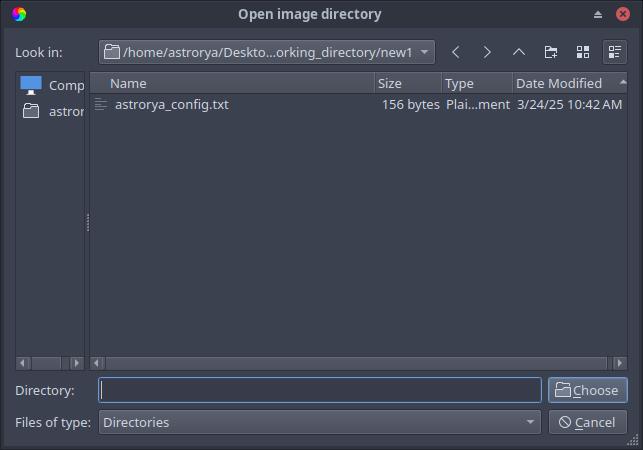The height and width of the screenshot is (450, 643).
Task: Click file list scrollbar right arrow
Action: pos(620,363)
